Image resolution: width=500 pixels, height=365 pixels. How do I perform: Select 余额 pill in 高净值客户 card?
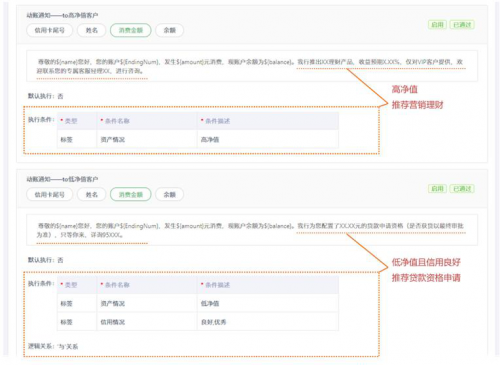tap(170, 30)
